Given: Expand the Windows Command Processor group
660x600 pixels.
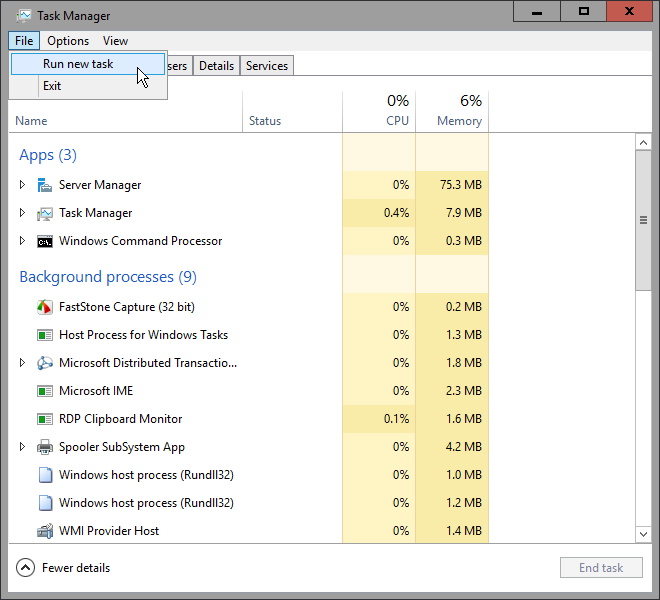Looking at the screenshot, I should click(22, 240).
